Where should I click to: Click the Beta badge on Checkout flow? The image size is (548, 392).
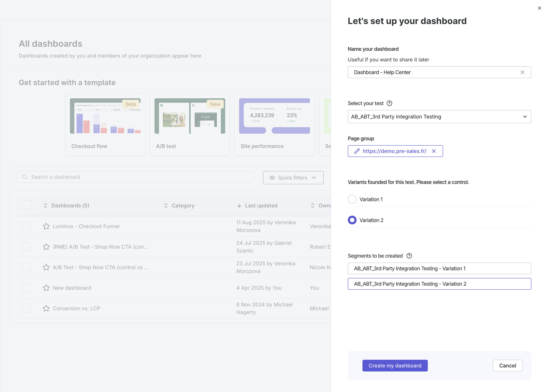(x=131, y=104)
